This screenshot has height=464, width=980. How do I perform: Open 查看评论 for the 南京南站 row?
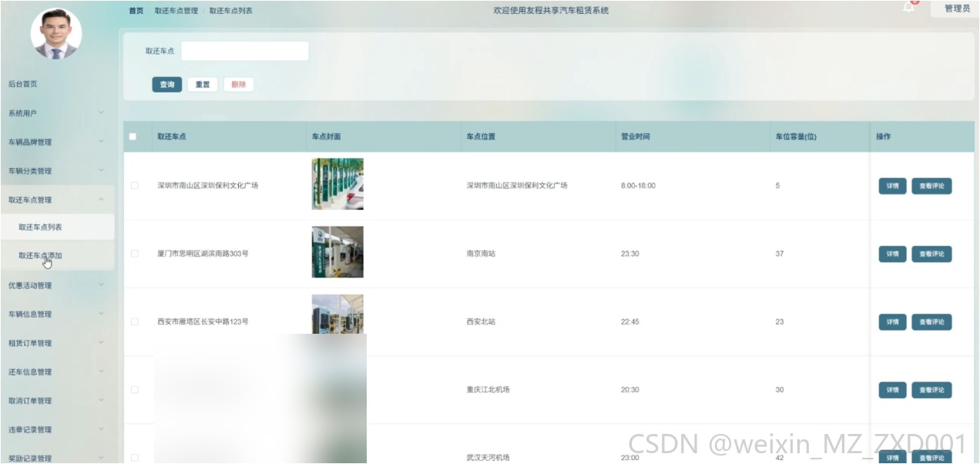[931, 254]
